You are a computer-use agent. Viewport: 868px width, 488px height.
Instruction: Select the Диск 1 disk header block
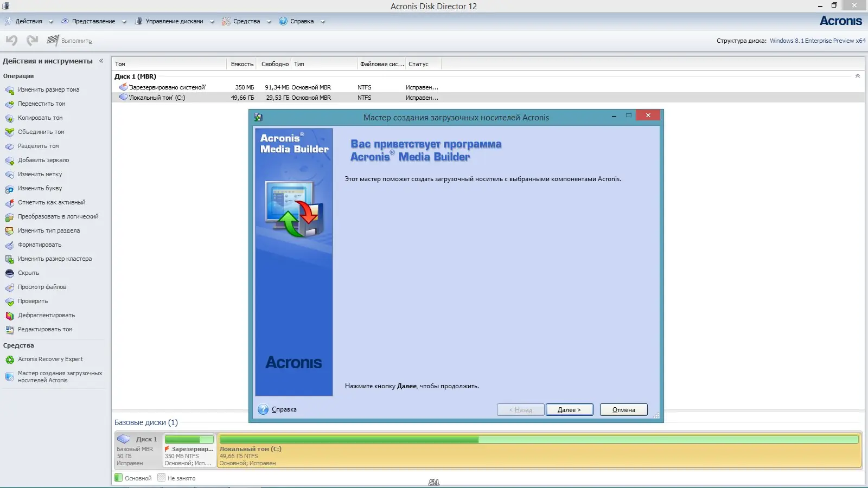pyautogui.click(x=138, y=450)
